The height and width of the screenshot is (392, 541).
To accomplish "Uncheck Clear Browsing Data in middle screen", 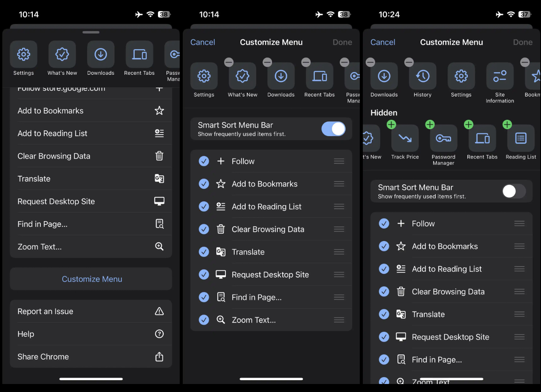I will tap(204, 229).
